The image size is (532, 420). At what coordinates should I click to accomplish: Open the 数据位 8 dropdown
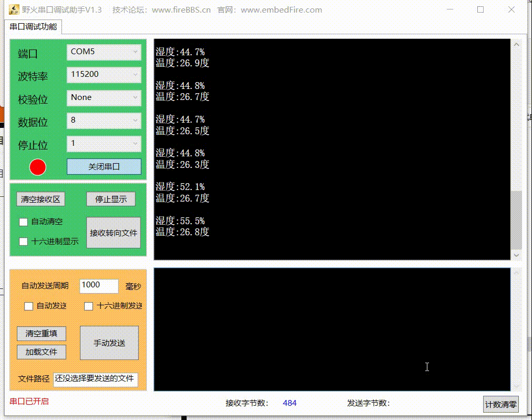[104, 121]
